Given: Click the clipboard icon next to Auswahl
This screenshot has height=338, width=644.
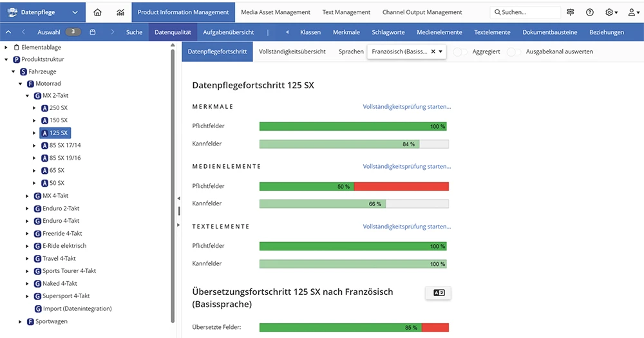Looking at the screenshot, I should (x=92, y=32).
